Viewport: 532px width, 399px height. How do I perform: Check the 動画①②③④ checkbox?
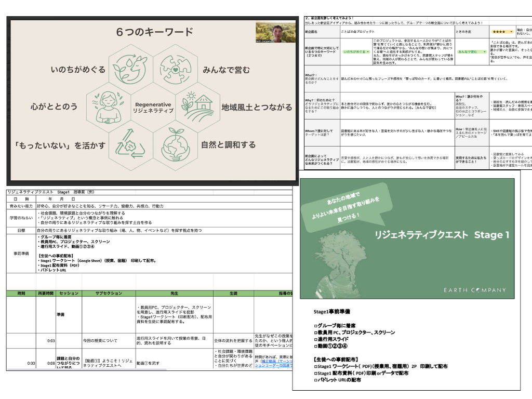315,345
